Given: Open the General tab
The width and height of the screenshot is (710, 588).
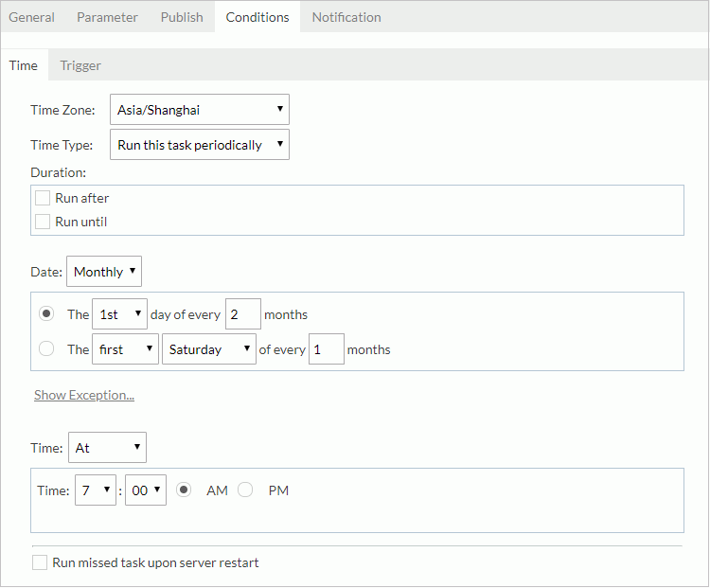Looking at the screenshot, I should coord(31,17).
